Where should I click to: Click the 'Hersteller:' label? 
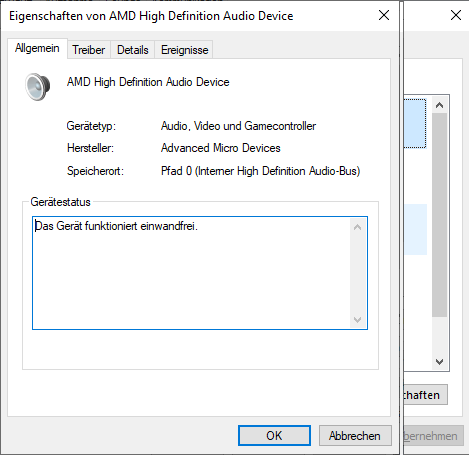90,148
